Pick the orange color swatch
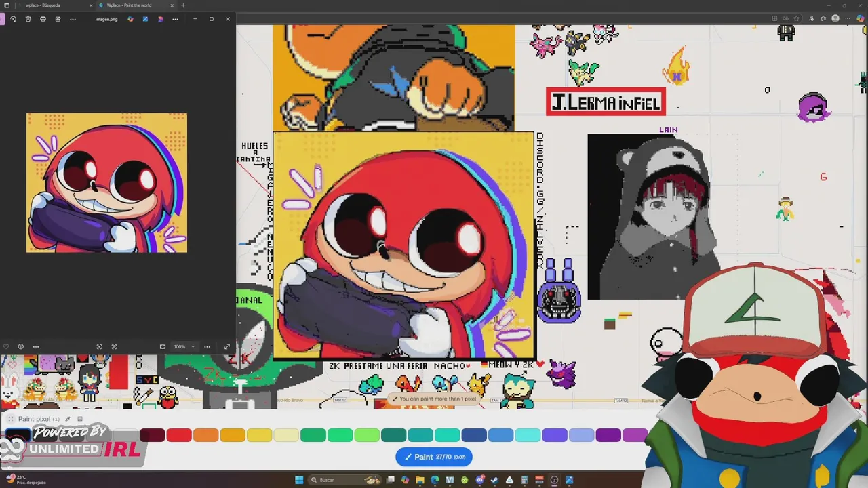The image size is (868, 488). (x=206, y=435)
